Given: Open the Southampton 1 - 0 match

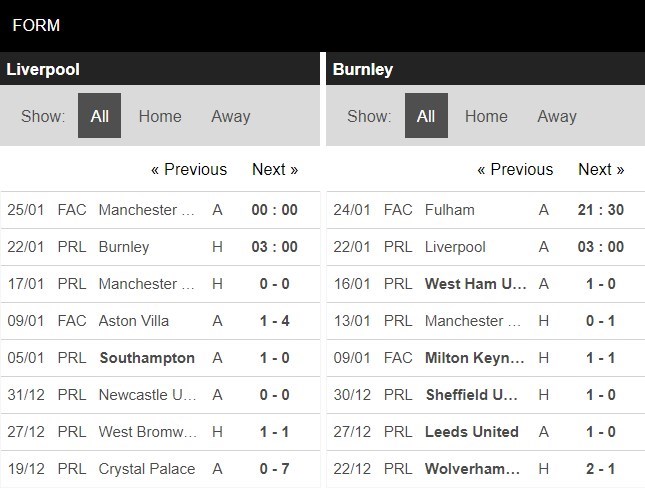Looking at the screenshot, I should click(160, 358).
